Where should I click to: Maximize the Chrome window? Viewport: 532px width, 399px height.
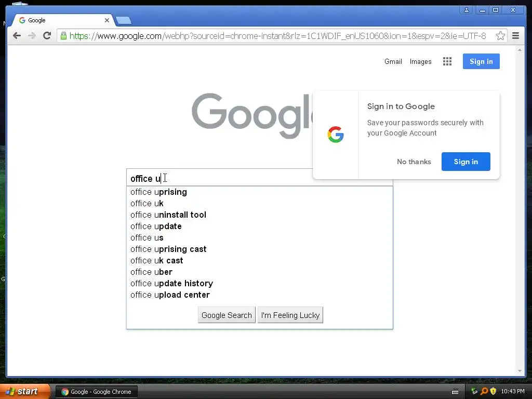pos(495,10)
